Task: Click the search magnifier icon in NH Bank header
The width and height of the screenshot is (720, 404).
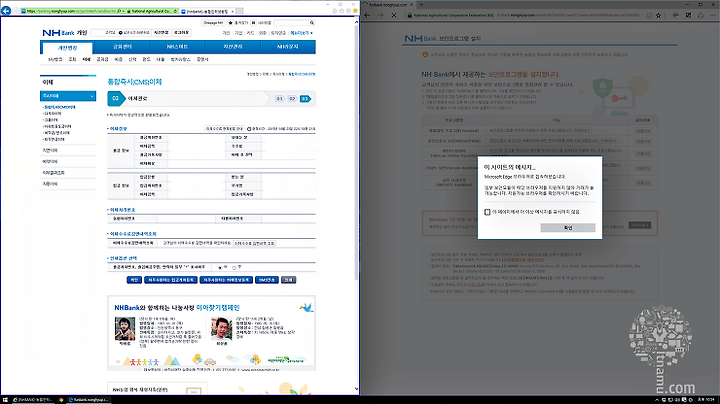Action: [x=312, y=22]
